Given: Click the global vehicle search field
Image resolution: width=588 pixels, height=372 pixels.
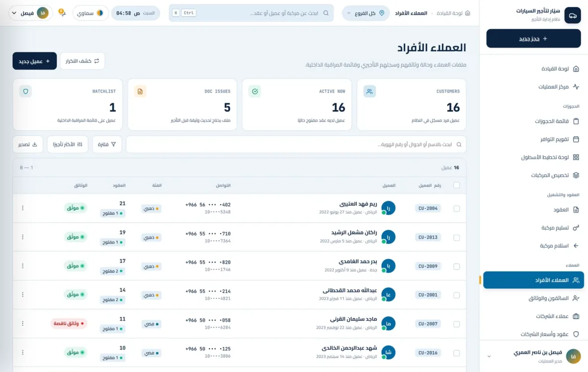Looking at the screenshot, I should [251, 13].
